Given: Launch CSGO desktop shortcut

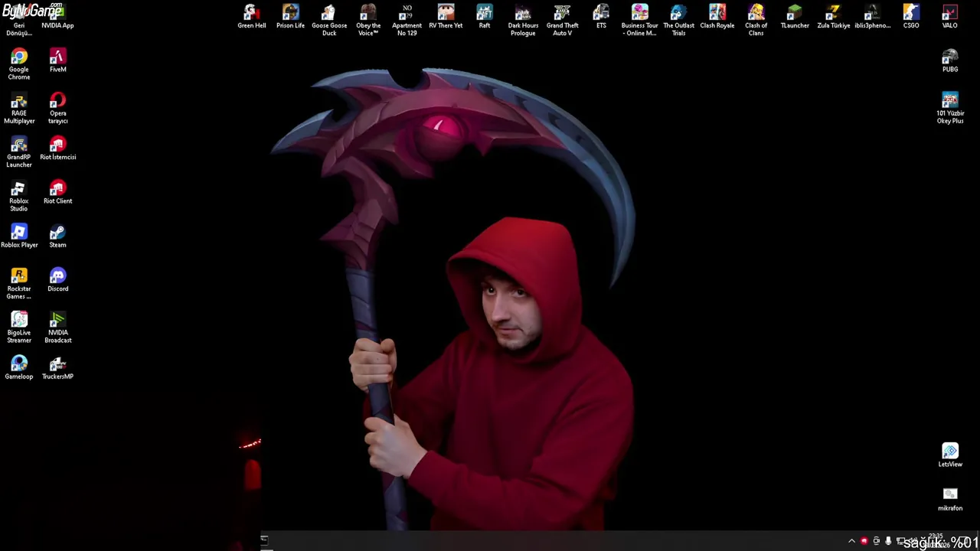Looking at the screenshot, I should click(x=911, y=17).
